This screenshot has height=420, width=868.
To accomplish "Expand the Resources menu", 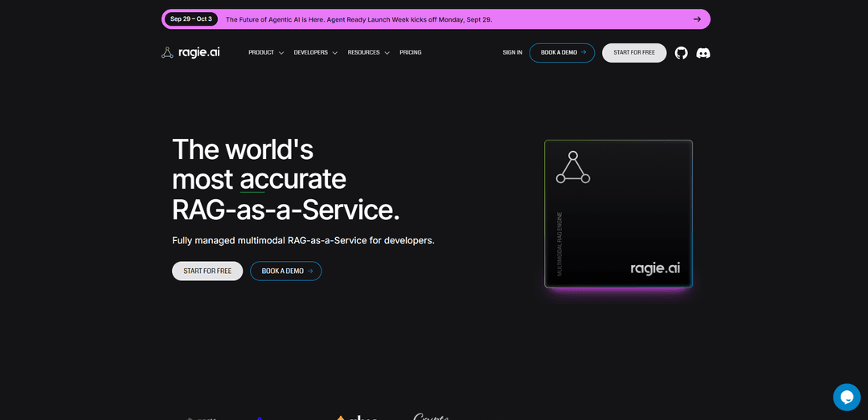I will [x=369, y=52].
